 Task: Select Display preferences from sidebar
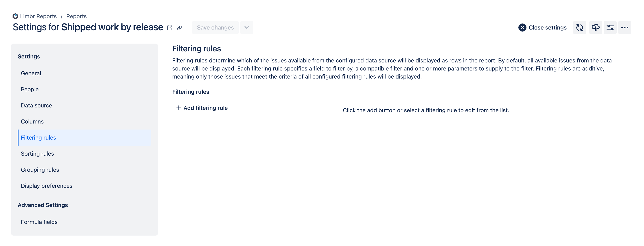click(46, 185)
